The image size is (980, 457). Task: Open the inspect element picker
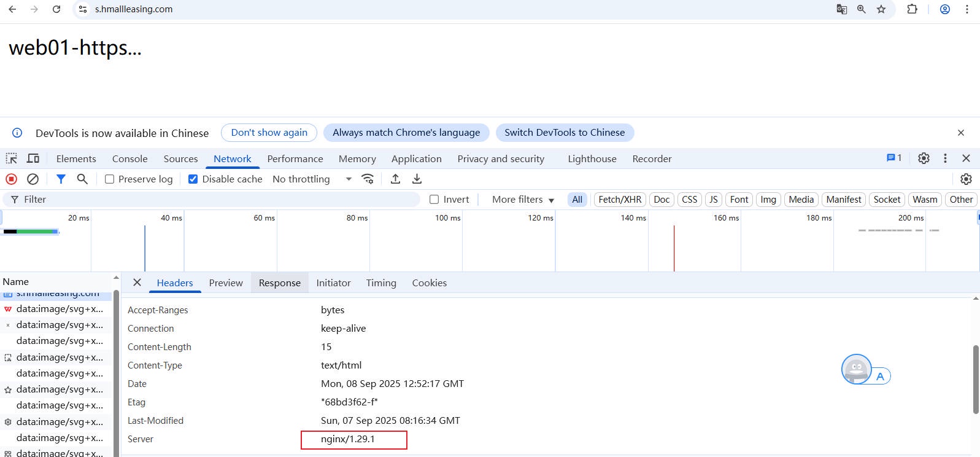(12, 158)
